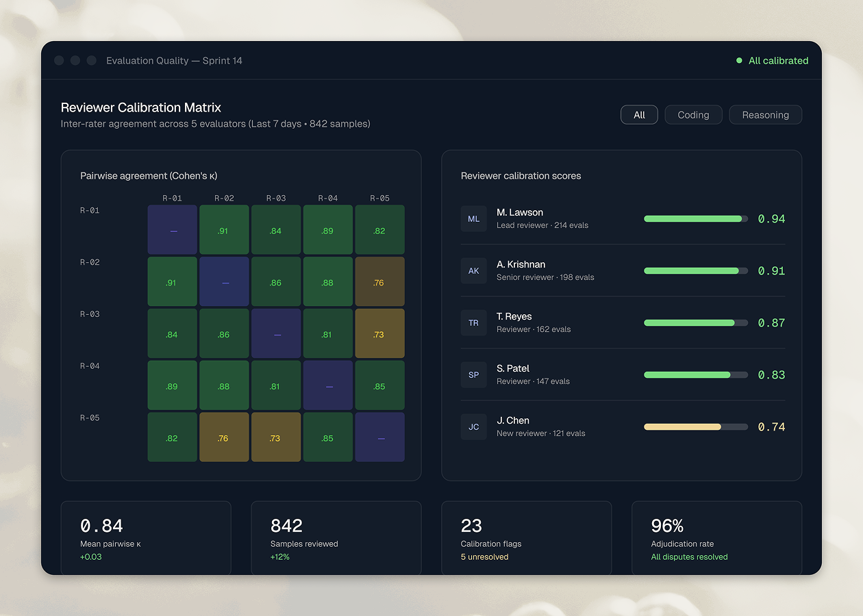863x616 pixels.
Task: Click the All calibrated status label
Action: click(778, 61)
